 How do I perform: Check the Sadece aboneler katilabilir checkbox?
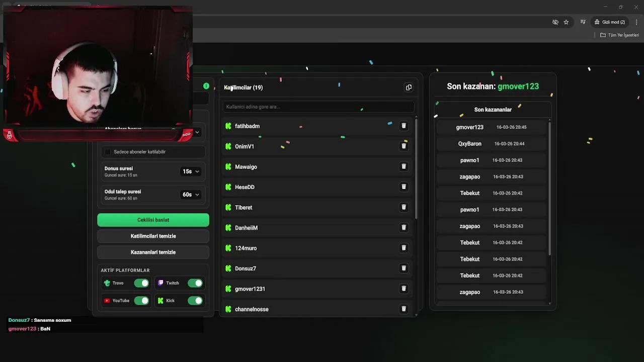coord(108,151)
